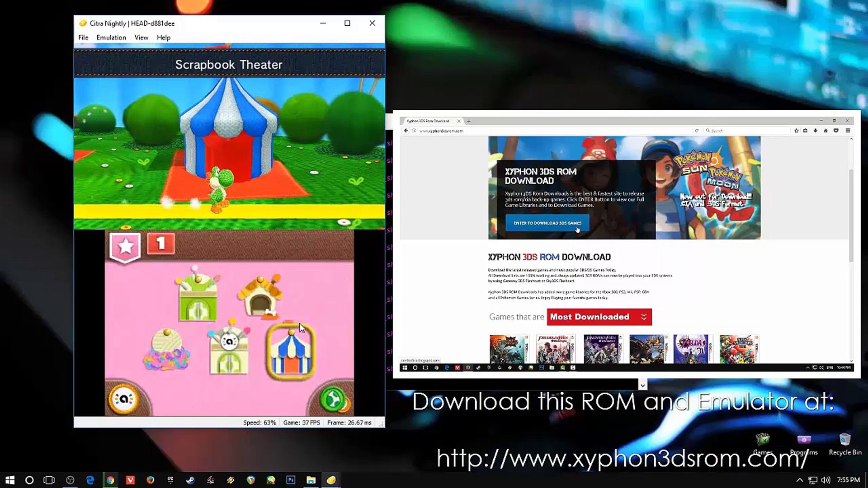
Task: Tap the orange doghouse icon
Action: tap(260, 296)
